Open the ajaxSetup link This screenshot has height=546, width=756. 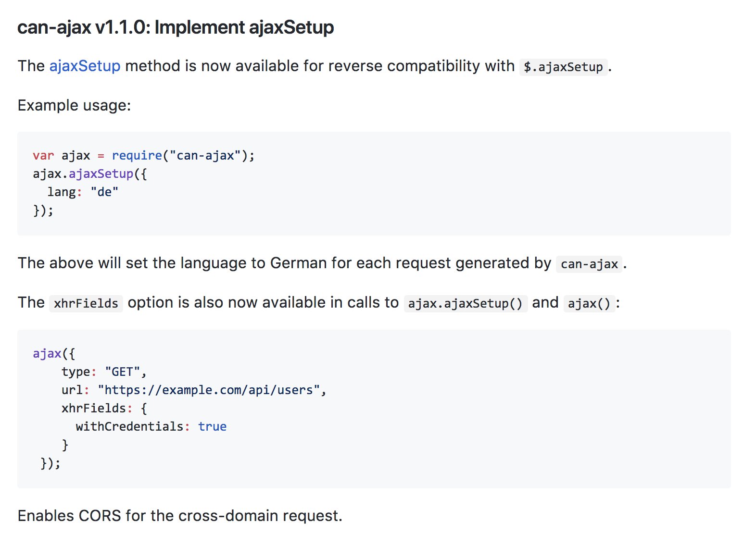click(85, 66)
